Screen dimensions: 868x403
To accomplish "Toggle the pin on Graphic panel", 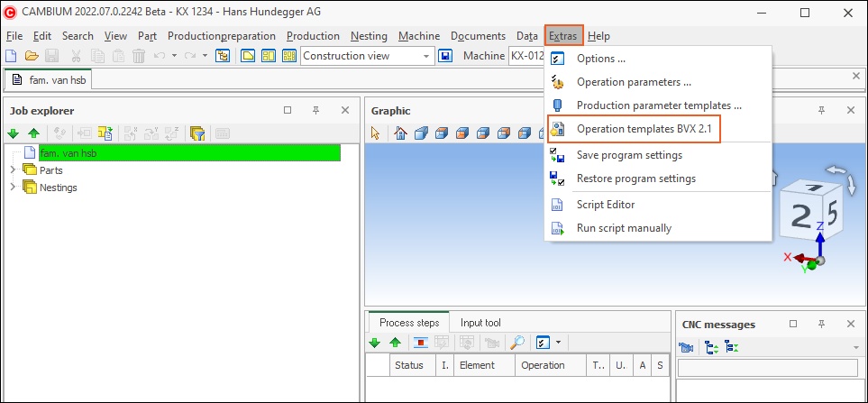I will [822, 111].
